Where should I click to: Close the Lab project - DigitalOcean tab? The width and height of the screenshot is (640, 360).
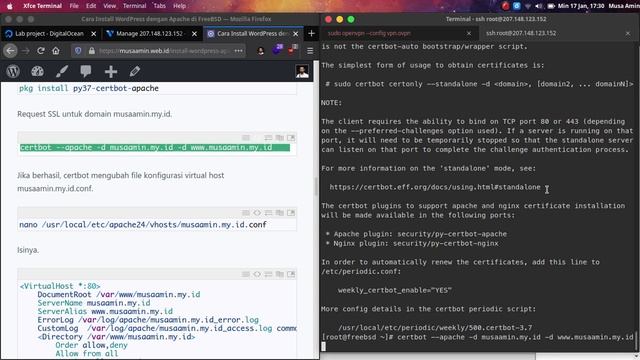(x=93, y=33)
